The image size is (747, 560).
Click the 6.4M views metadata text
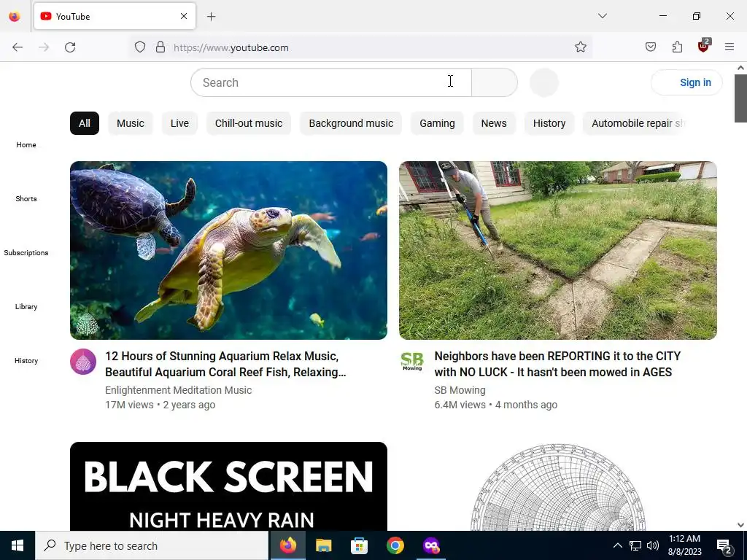tap(460, 405)
